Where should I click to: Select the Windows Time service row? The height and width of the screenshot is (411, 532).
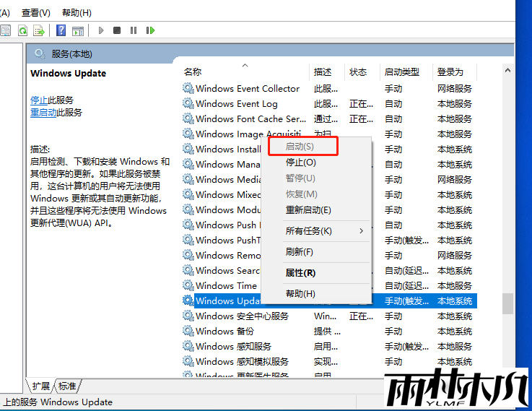point(329,286)
